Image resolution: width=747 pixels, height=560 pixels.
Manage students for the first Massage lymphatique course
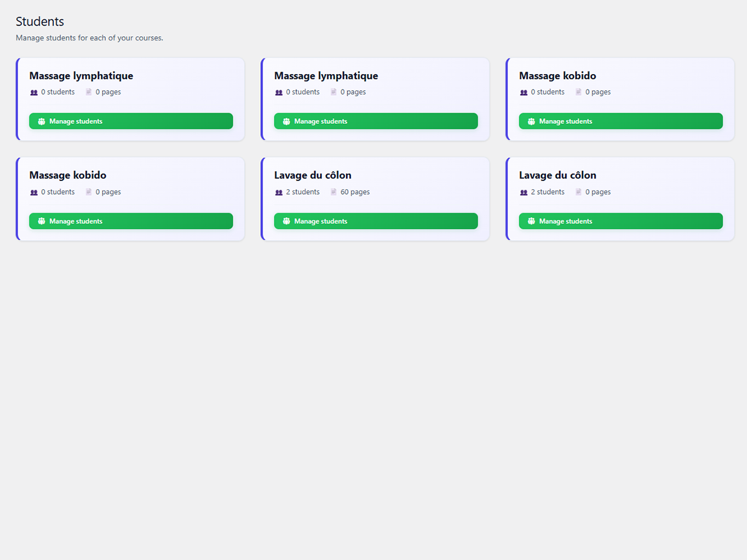point(131,121)
